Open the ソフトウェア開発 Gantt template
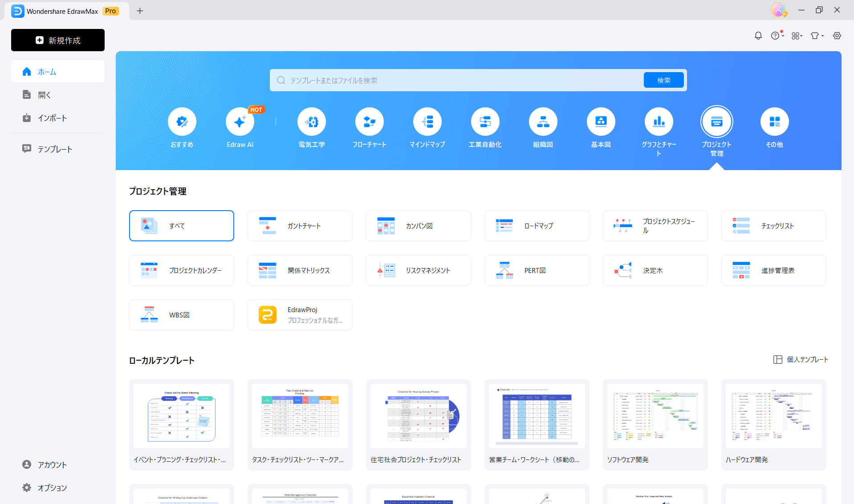 pos(655,425)
